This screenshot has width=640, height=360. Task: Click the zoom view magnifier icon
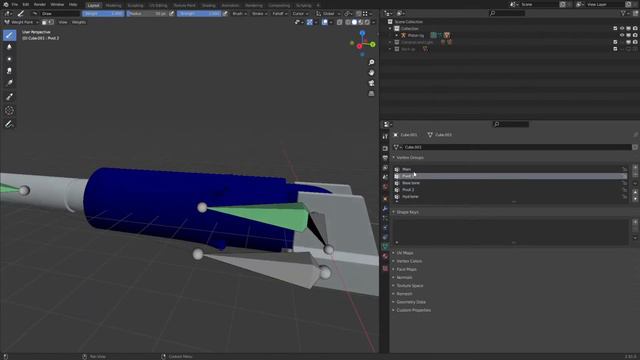371,62
